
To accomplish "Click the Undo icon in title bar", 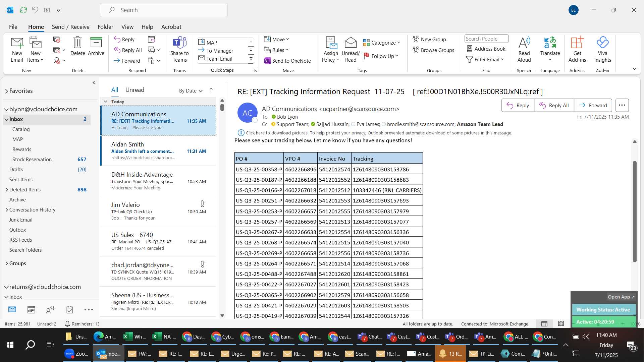I will point(35,10).
